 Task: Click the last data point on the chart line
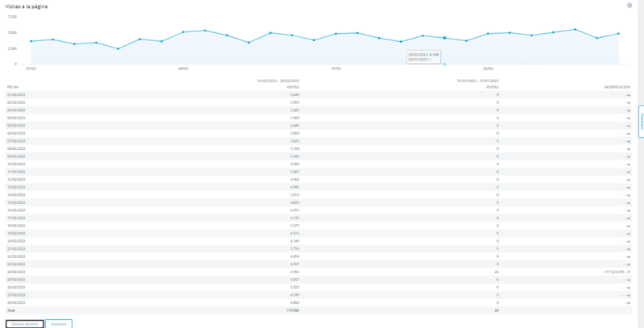tap(618, 34)
